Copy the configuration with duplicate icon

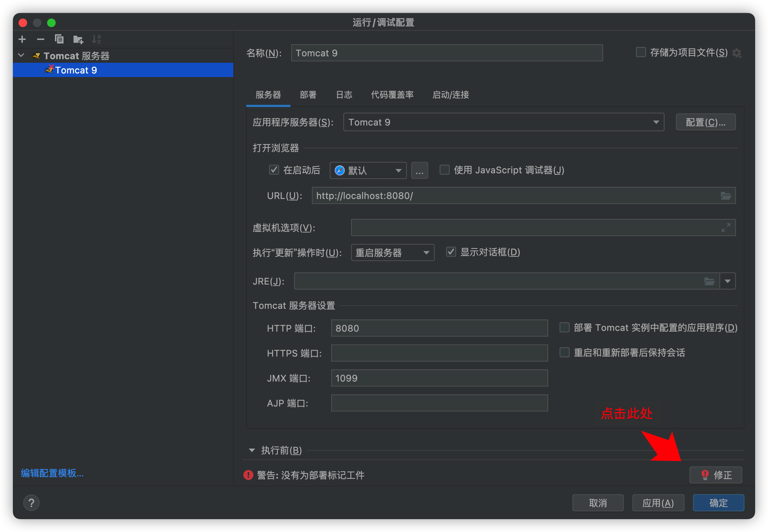[59, 39]
